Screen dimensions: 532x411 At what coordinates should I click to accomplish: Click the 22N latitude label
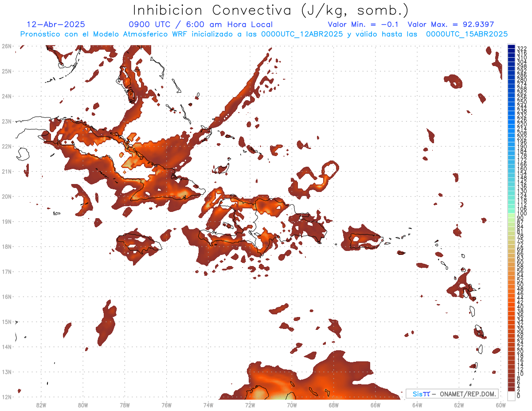coord(7,146)
